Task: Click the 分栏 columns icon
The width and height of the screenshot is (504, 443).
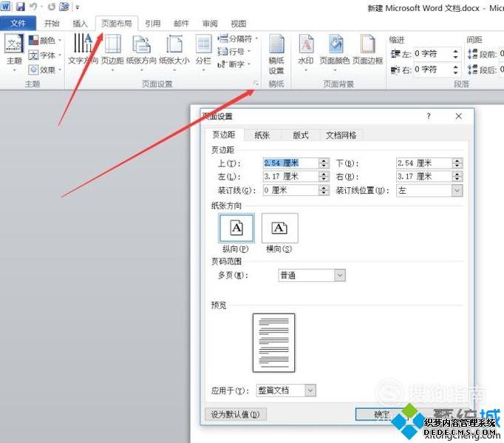Action: pyautogui.click(x=203, y=44)
